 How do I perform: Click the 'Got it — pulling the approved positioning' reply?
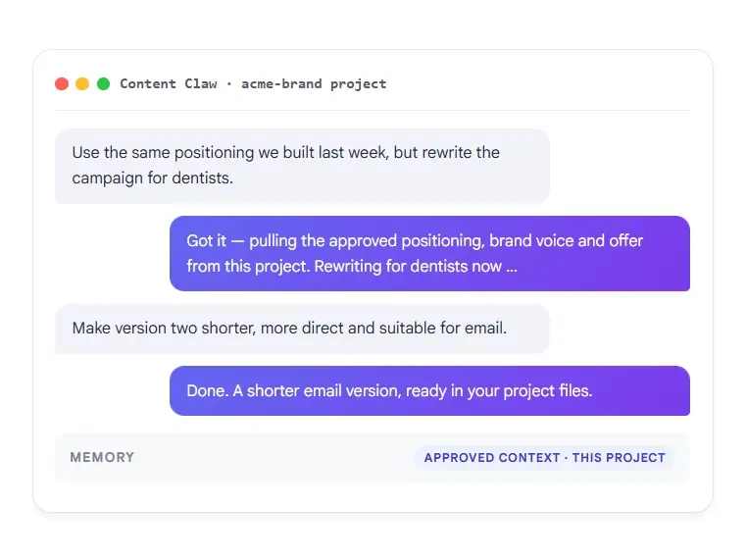tap(429, 254)
